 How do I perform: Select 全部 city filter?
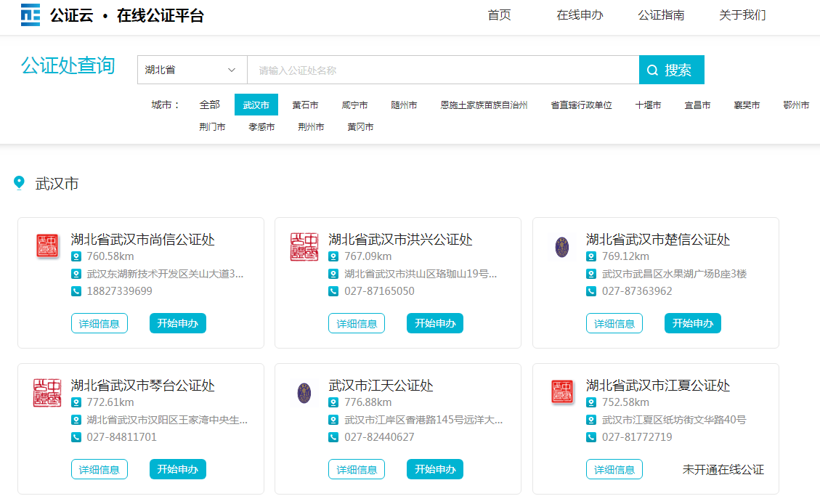210,105
